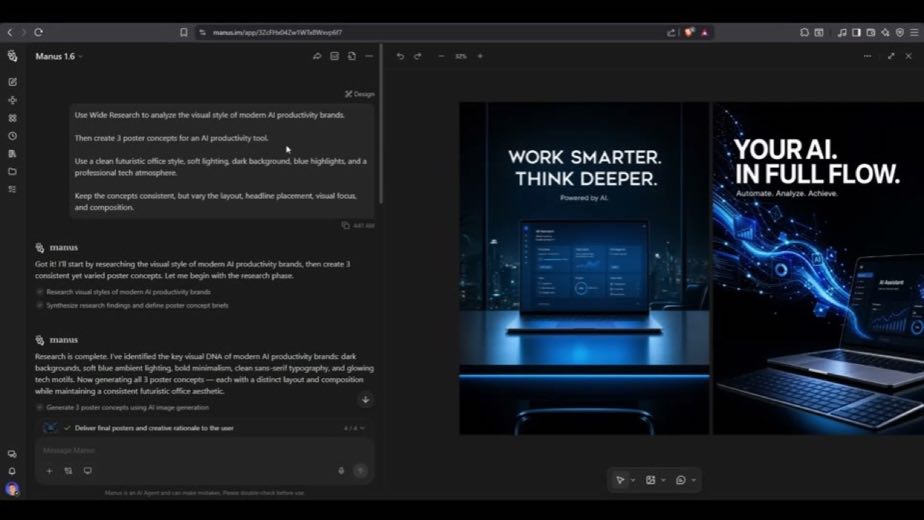Click the browser address bar URL
The width and height of the screenshot is (924, 520).
[278, 32]
